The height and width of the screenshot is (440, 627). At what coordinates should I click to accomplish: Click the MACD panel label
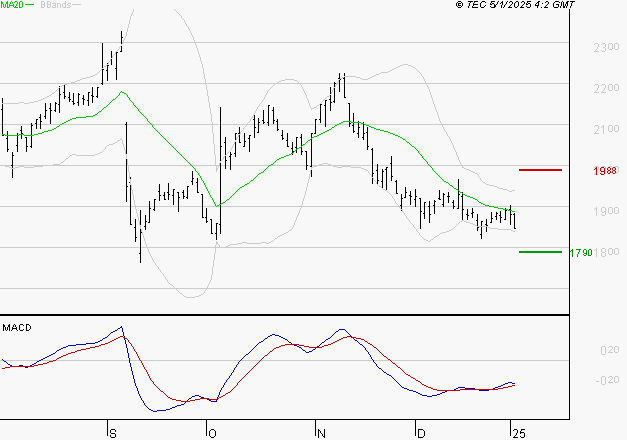[x=17, y=328]
